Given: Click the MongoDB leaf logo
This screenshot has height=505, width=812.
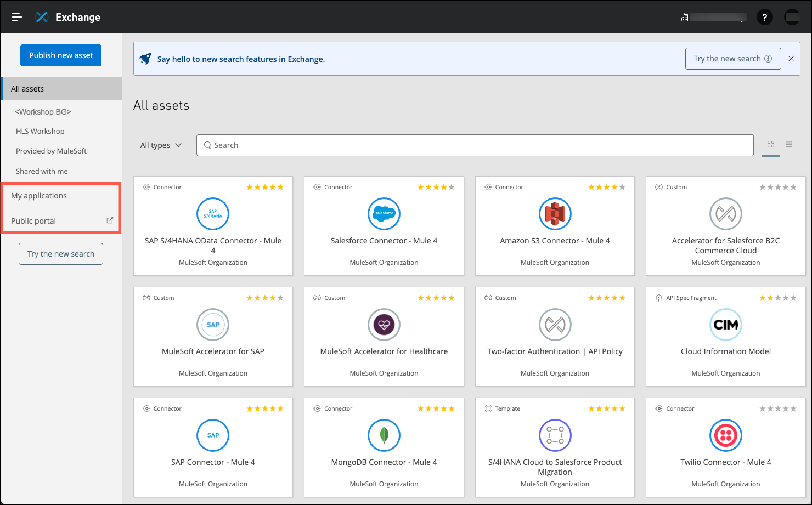Looking at the screenshot, I should [384, 435].
